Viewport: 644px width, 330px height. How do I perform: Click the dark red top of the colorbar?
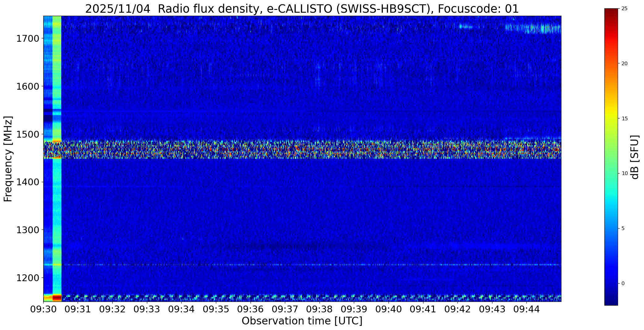point(611,12)
